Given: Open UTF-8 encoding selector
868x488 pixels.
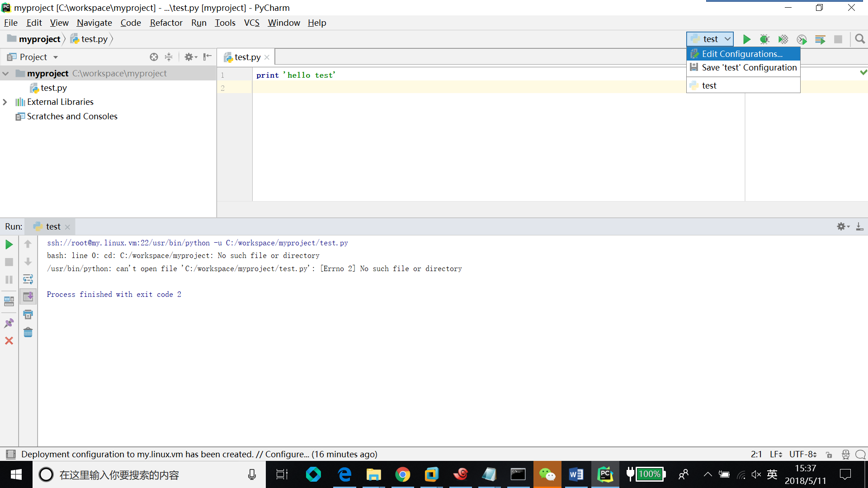Looking at the screenshot, I should 803,454.
